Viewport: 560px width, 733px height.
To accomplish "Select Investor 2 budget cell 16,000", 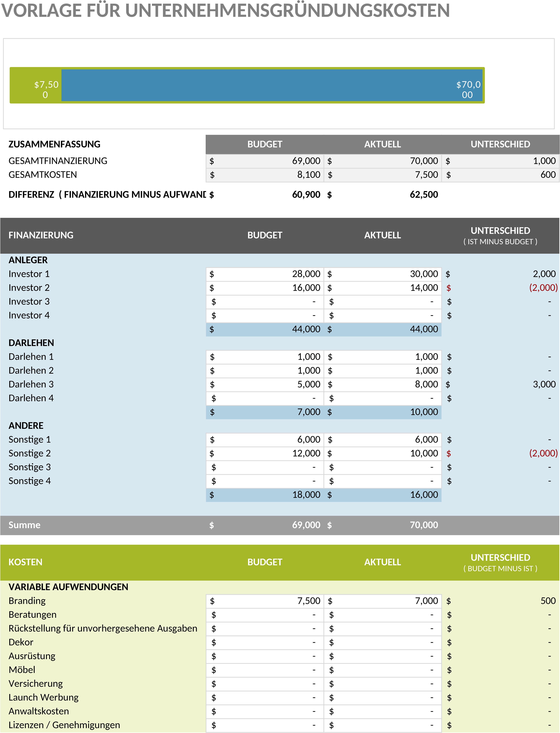I will (265, 288).
